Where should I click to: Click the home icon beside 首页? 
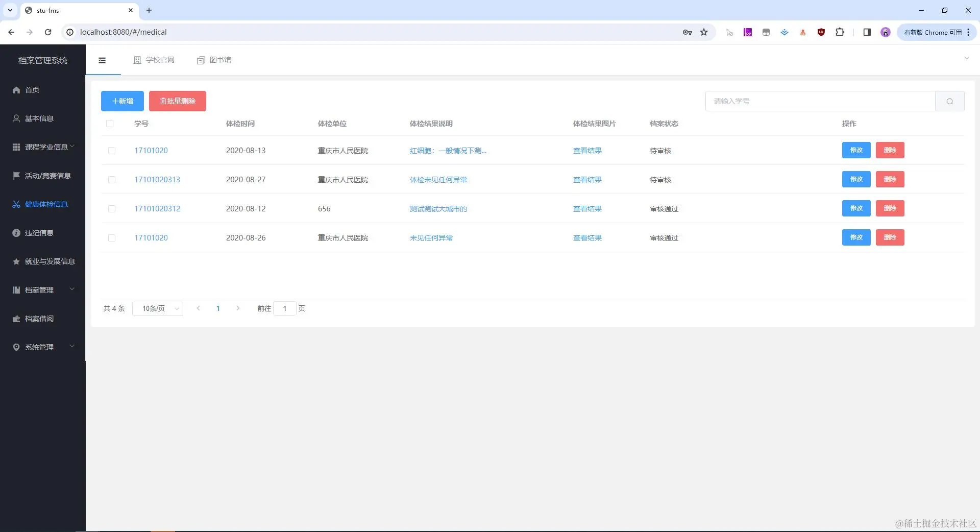16,90
